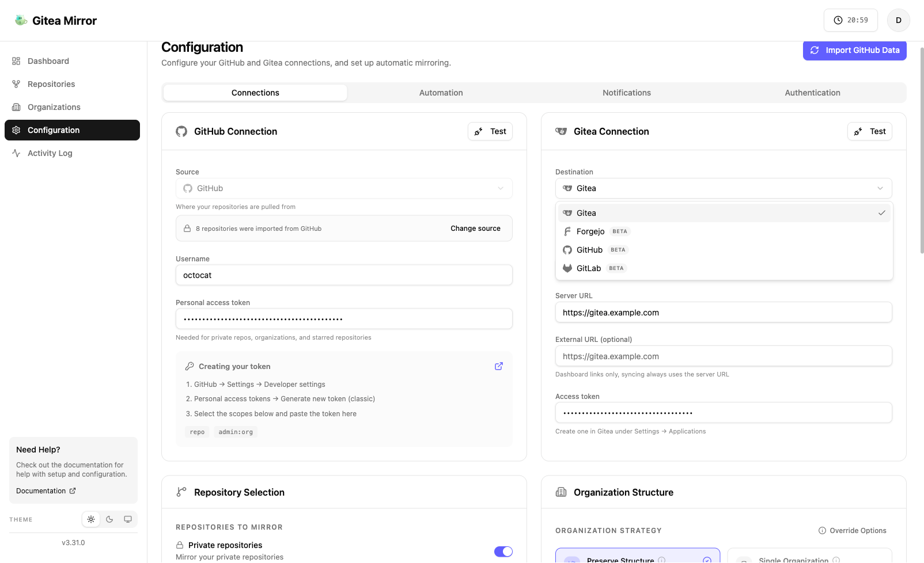Select the system theme monitor icon
Screen dimensions: 924x563
click(128, 519)
